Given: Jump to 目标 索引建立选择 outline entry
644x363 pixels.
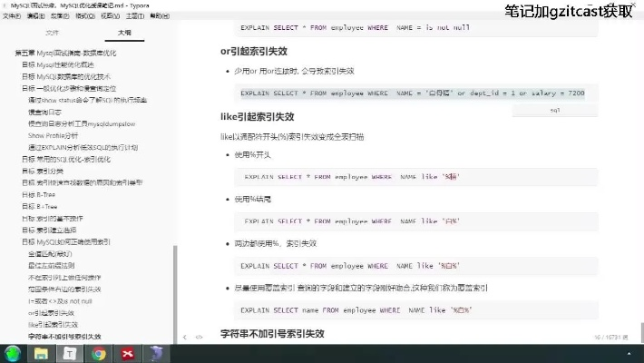Looking at the screenshot, I should point(49,231).
